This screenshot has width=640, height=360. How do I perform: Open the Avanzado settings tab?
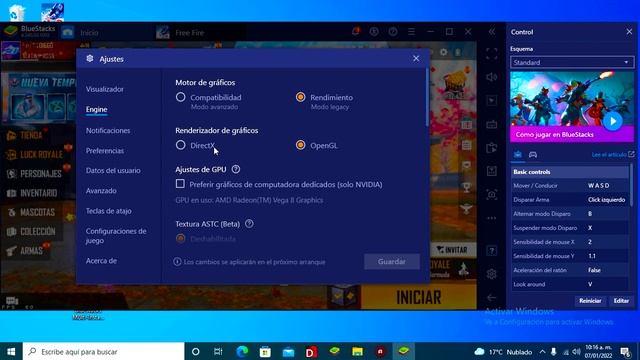pos(101,191)
